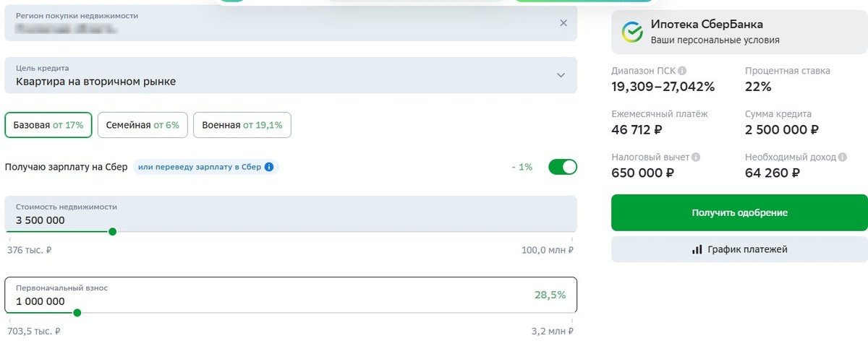Click the Sberbank logo icon
The height and width of the screenshot is (354, 868).
point(633,33)
